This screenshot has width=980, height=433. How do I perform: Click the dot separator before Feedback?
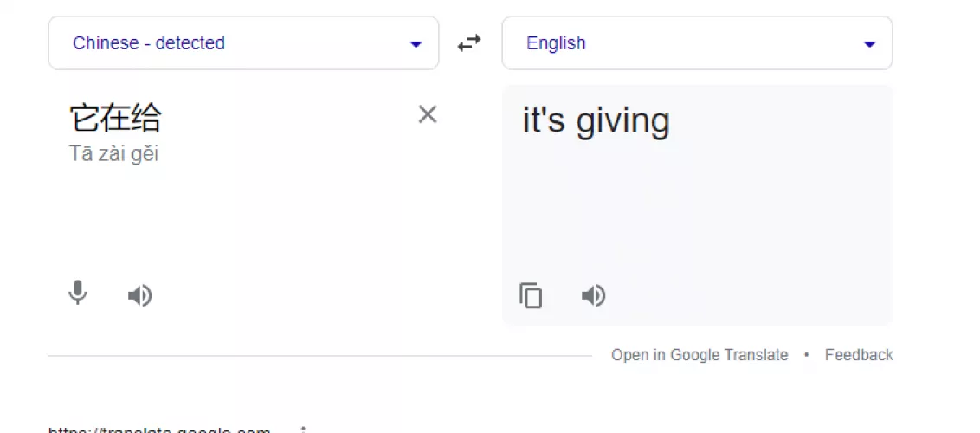tap(807, 355)
